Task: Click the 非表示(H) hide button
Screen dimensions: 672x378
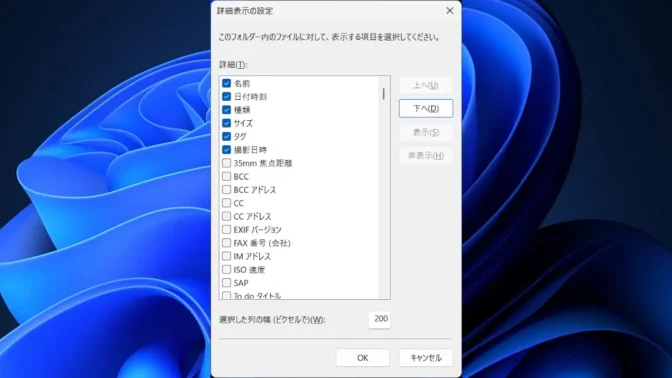Action: 426,156
